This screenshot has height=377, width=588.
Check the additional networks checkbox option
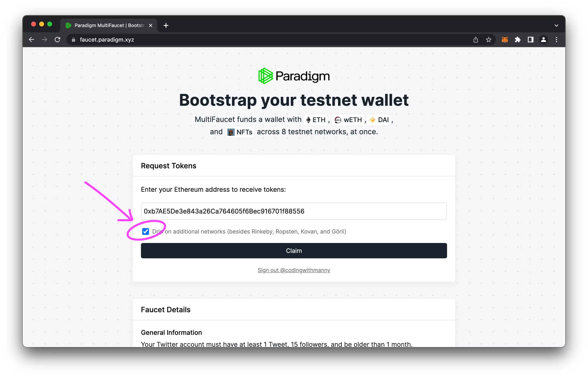point(145,231)
